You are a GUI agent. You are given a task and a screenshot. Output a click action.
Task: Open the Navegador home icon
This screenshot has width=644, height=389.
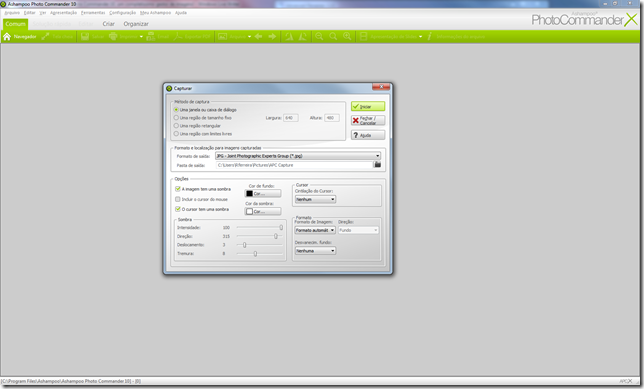[7, 37]
